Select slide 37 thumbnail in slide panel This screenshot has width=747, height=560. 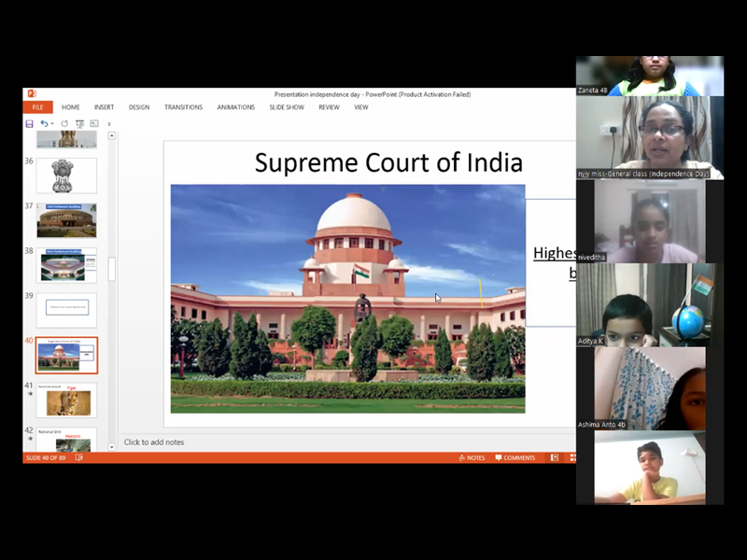click(67, 220)
